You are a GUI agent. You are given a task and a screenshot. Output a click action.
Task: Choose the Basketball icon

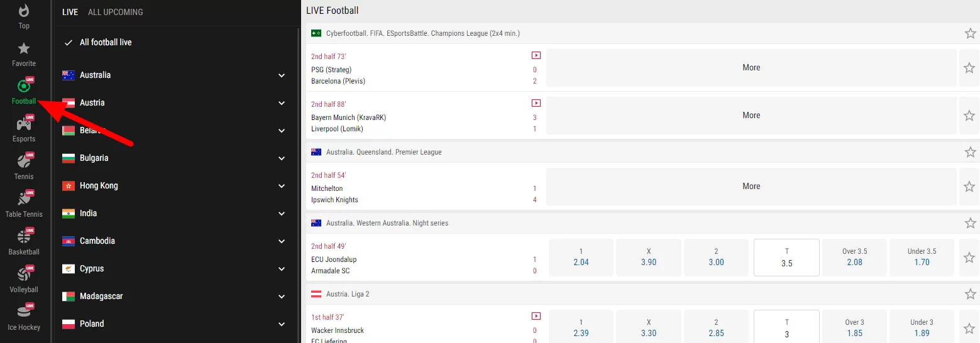click(24, 237)
